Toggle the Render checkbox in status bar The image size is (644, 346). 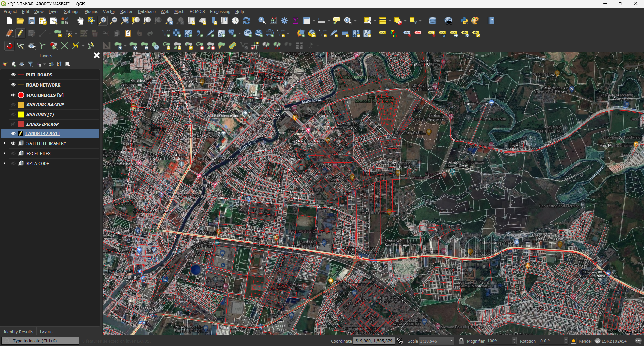574,341
